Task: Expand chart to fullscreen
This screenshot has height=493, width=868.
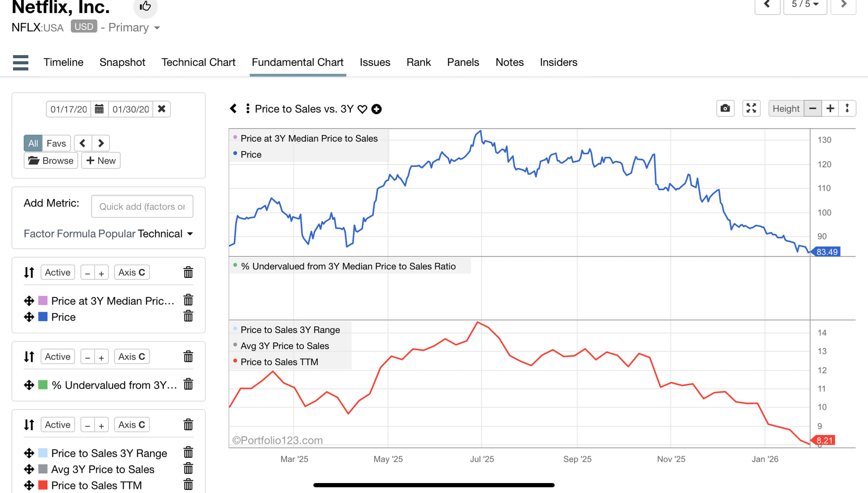Action: click(x=751, y=108)
